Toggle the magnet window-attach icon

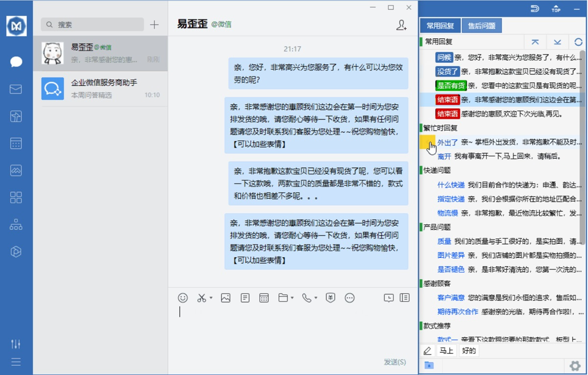pyautogui.click(x=535, y=8)
